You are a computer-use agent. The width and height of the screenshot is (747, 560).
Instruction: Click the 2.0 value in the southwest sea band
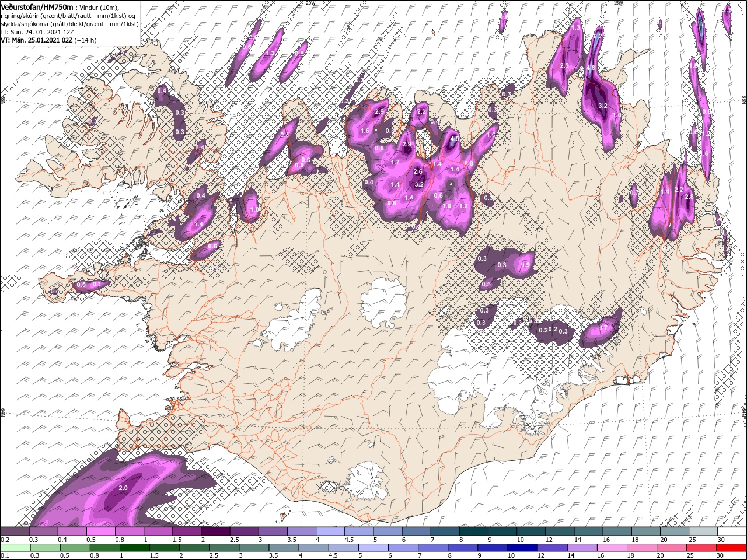tap(123, 488)
